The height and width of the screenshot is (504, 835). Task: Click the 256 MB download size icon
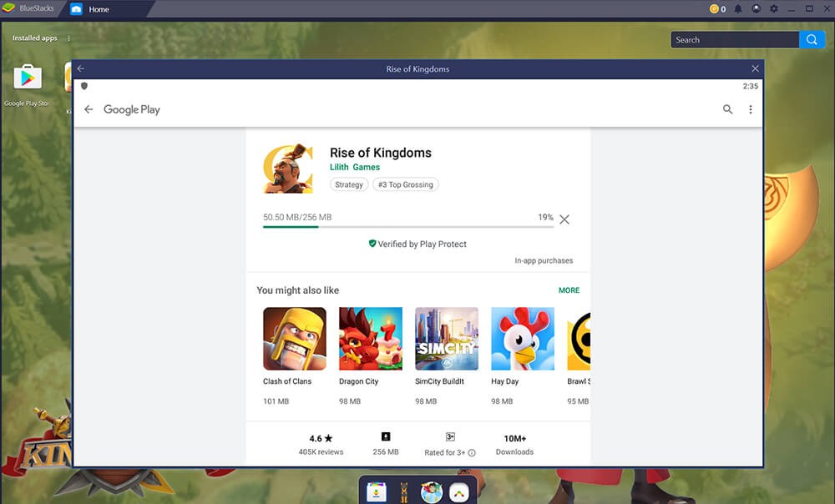(386, 437)
